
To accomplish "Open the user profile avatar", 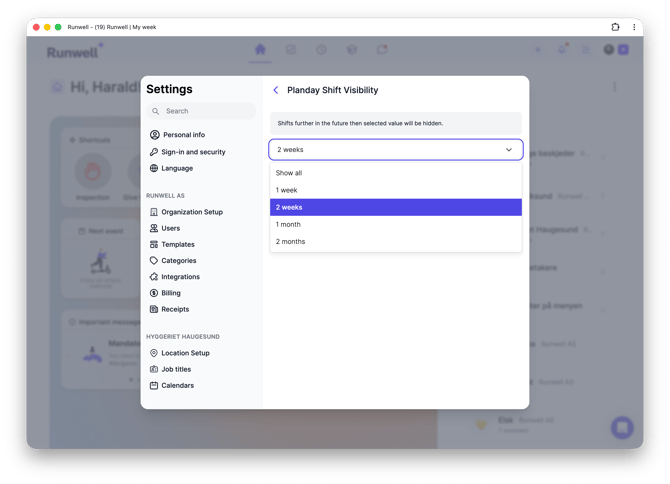I will pos(609,50).
